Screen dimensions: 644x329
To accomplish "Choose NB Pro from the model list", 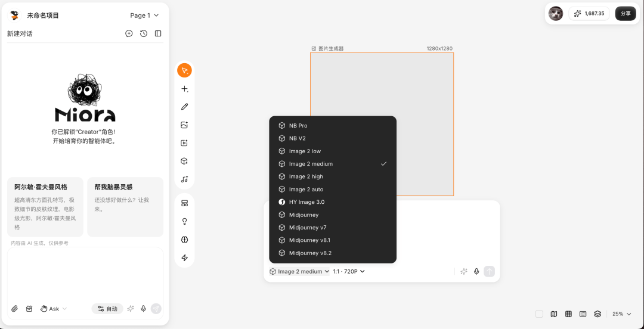I will 333,126.
